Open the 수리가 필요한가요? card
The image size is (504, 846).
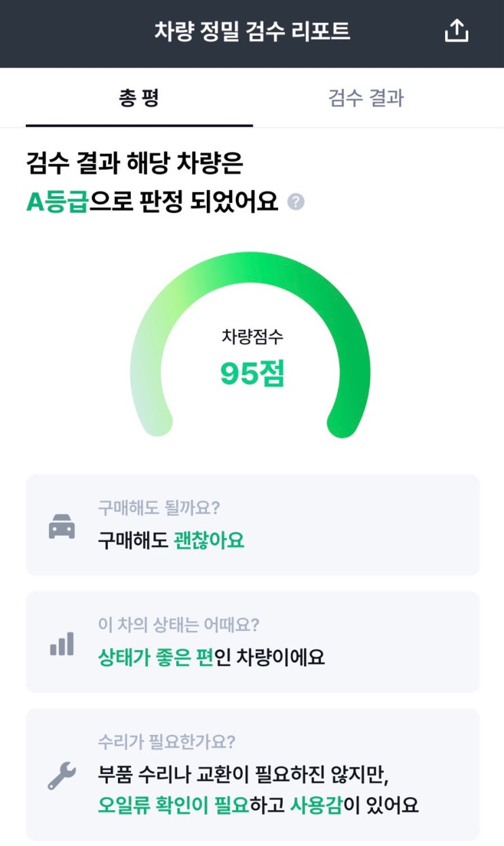(x=252, y=774)
